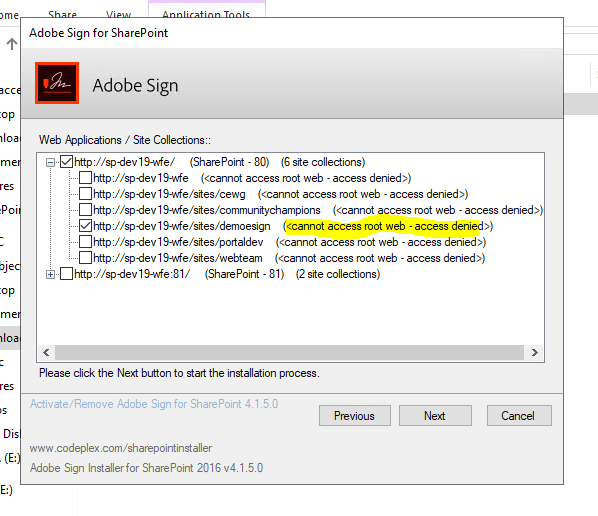Select the http://sp-dev19-wfe/sites/cewg row text
598x516 pixels.
169,194
